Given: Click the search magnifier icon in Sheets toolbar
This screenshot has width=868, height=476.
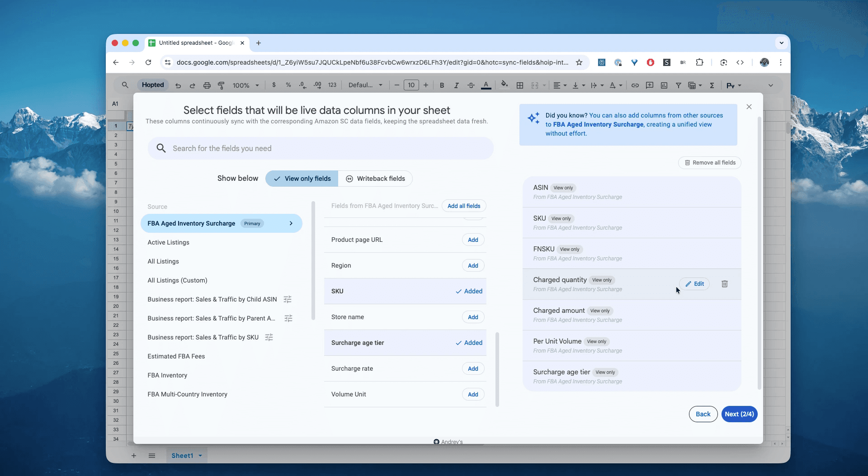Looking at the screenshot, I should point(125,85).
